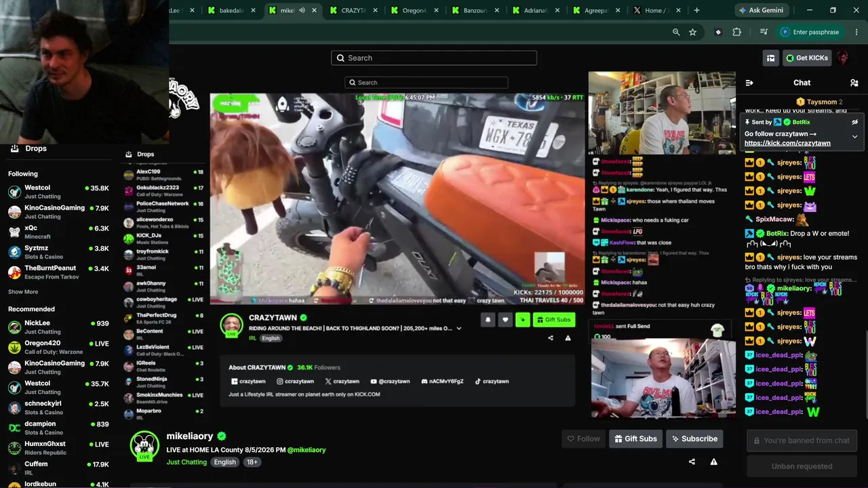This screenshot has width=868, height=488.
Task: Open Ask Gemini in Chrome
Action: pos(763,10)
